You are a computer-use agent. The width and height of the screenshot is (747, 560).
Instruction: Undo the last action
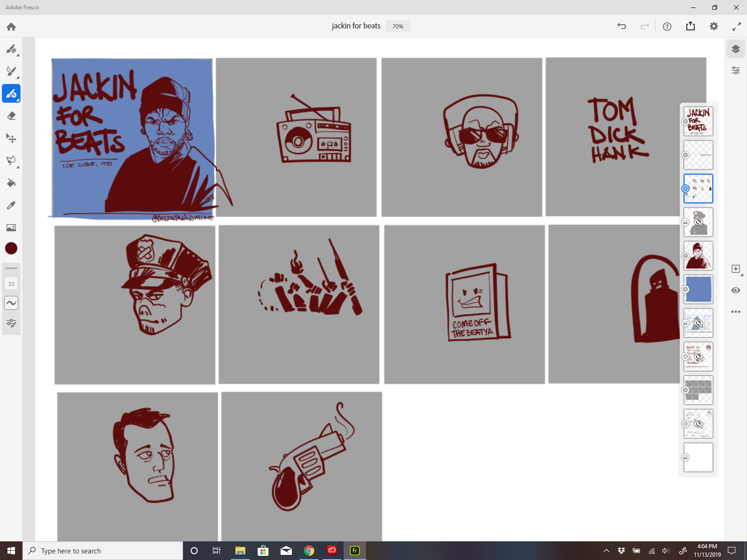(x=622, y=26)
